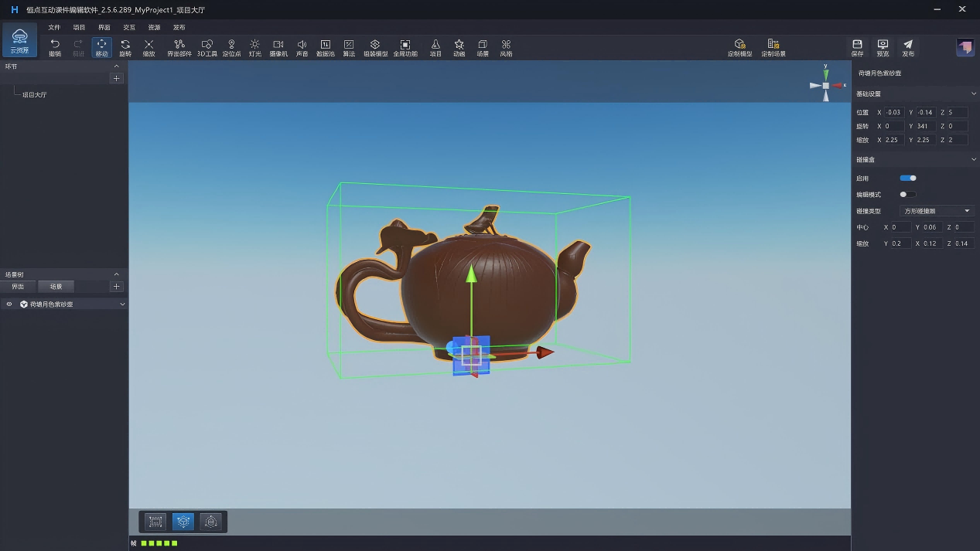The image size is (980, 551).
Task: Select the 缩放 (Scale) tool
Action: 148,47
